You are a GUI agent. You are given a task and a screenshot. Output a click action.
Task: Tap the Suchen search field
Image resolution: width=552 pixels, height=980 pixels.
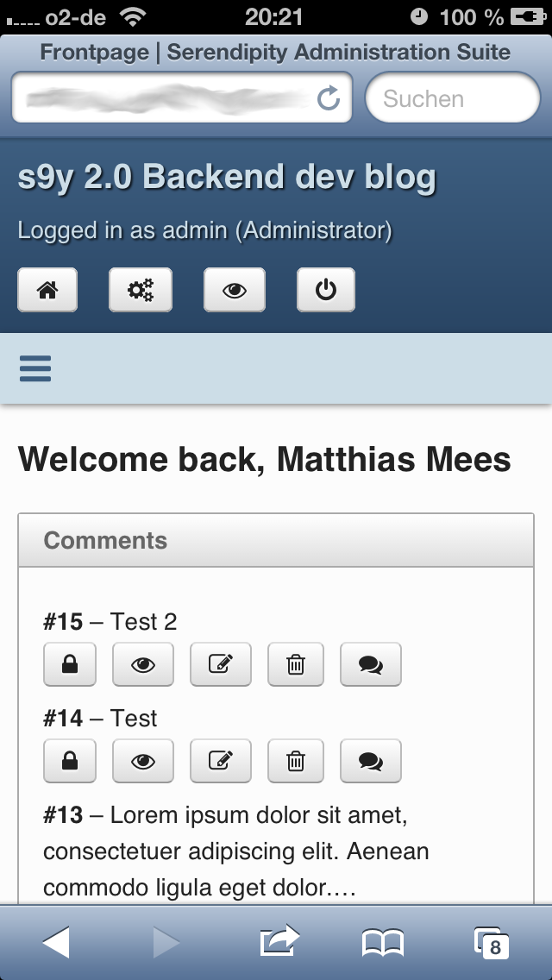pos(453,98)
